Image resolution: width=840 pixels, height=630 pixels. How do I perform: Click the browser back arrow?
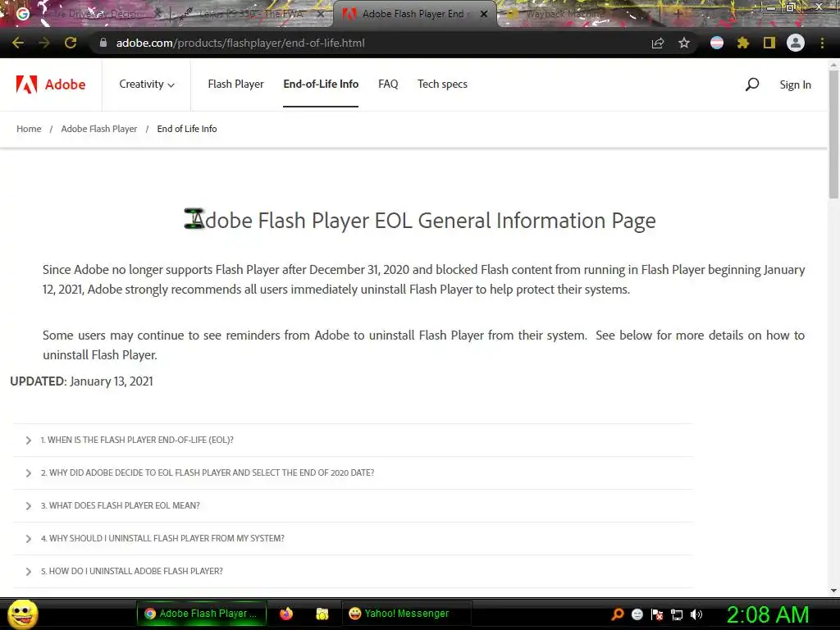pos(18,43)
